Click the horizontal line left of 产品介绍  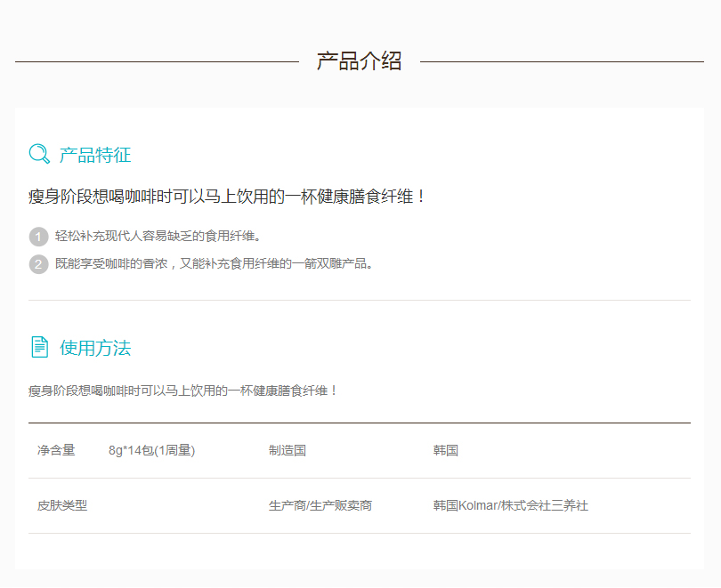(x=157, y=62)
